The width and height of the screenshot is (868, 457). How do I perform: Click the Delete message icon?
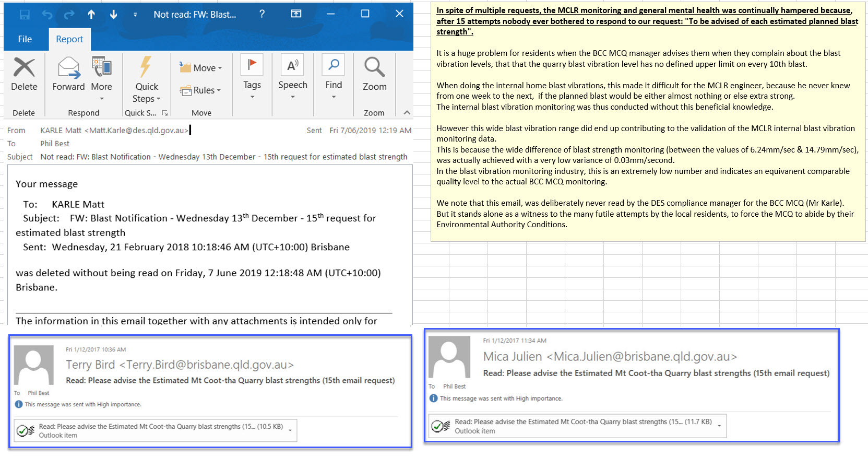[24, 68]
